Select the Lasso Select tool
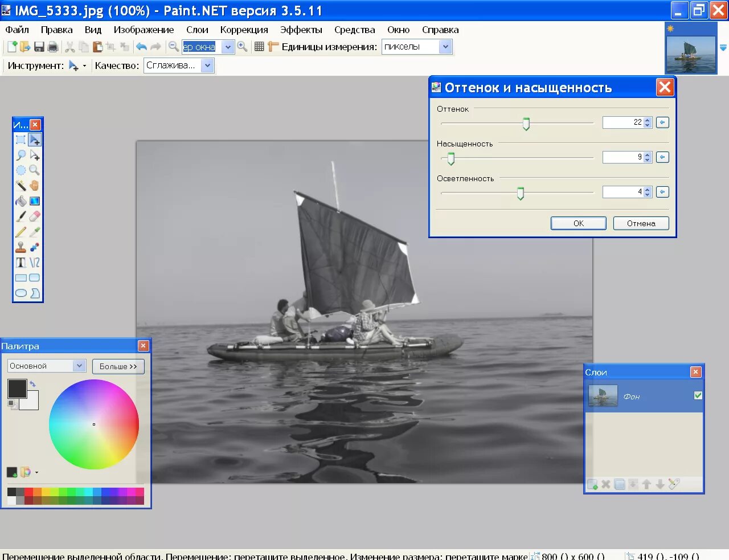Viewport: 729px width, 560px height. tap(21, 155)
